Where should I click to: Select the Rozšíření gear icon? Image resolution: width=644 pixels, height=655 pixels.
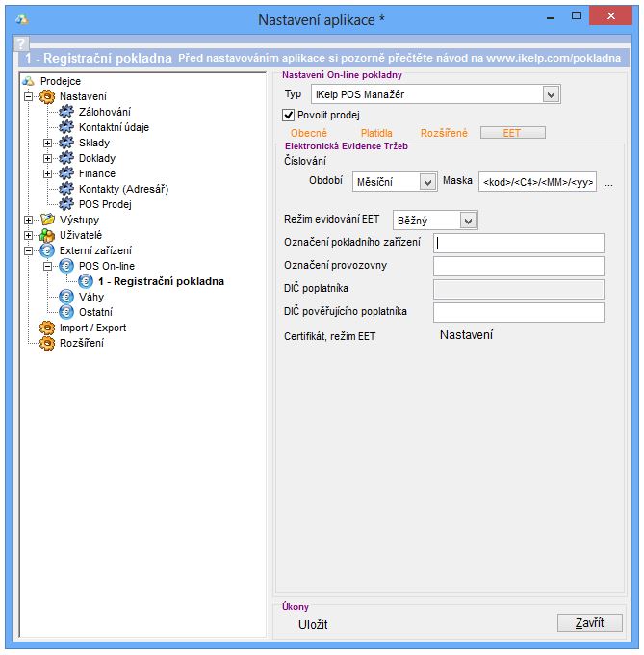click(x=47, y=343)
